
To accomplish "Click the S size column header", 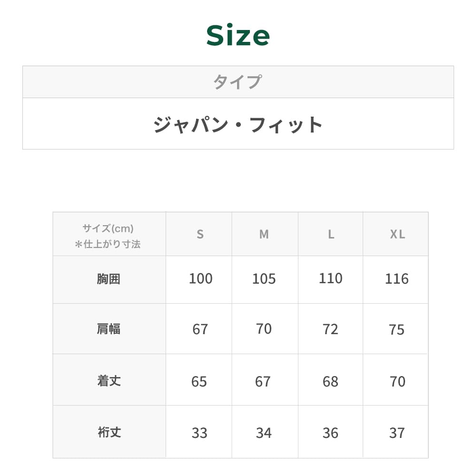I will (200, 234).
